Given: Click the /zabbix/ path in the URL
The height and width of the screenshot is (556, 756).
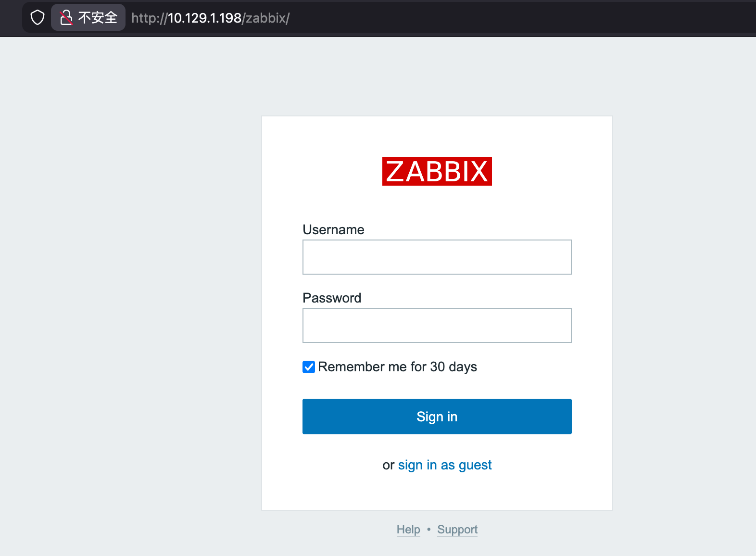Looking at the screenshot, I should click(266, 18).
